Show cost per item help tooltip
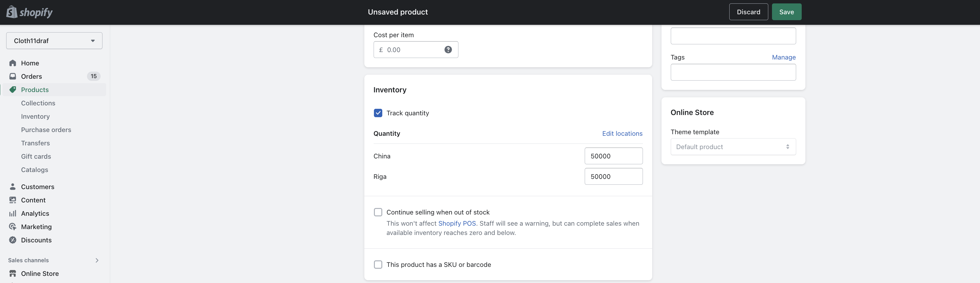Image resolution: width=980 pixels, height=283 pixels. (x=448, y=50)
